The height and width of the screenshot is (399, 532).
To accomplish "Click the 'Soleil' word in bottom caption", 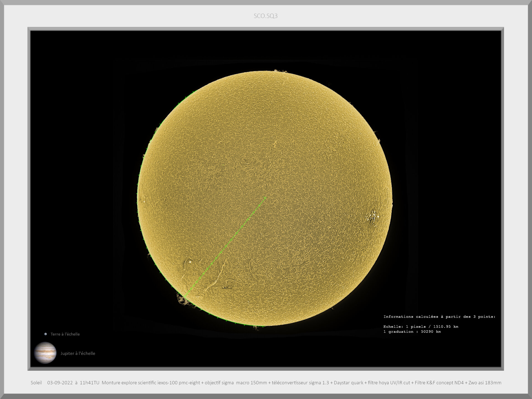I will pyautogui.click(x=36, y=383).
